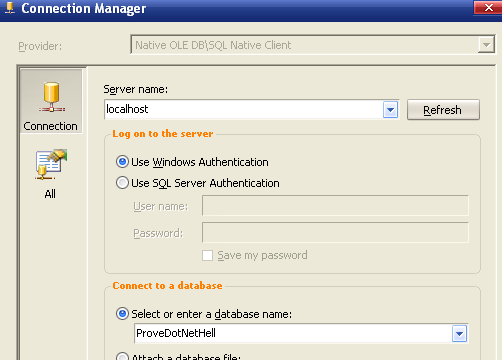Choose Use SQL Server Authentication option

(x=122, y=183)
